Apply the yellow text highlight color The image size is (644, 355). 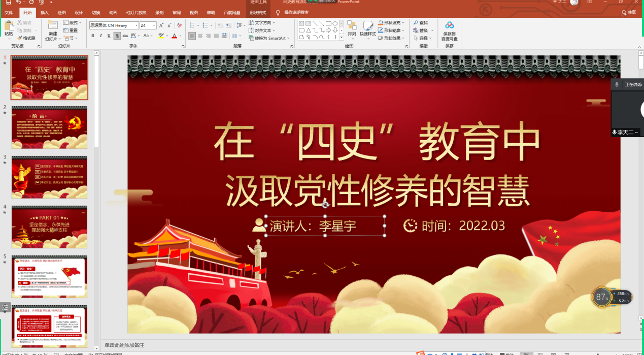click(161, 36)
